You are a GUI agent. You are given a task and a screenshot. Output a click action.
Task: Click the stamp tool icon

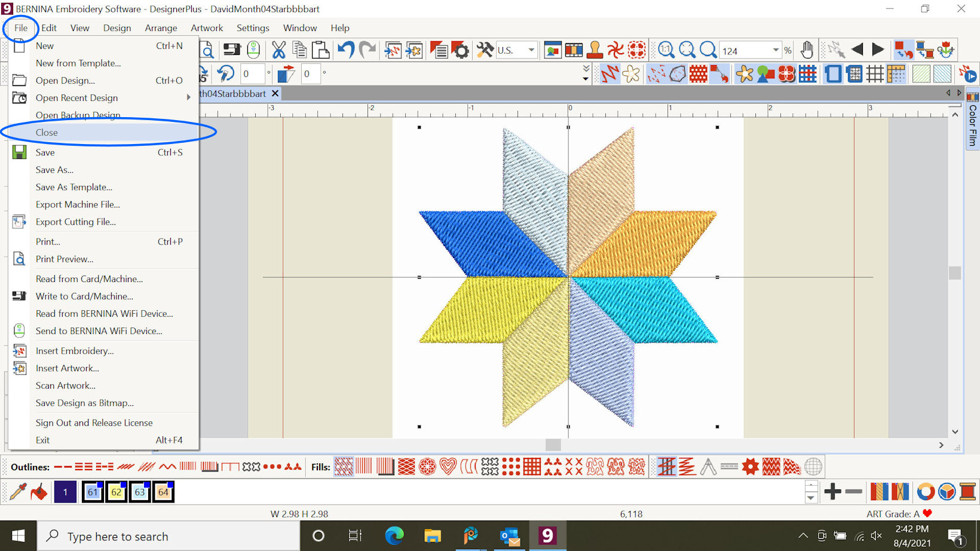595,50
